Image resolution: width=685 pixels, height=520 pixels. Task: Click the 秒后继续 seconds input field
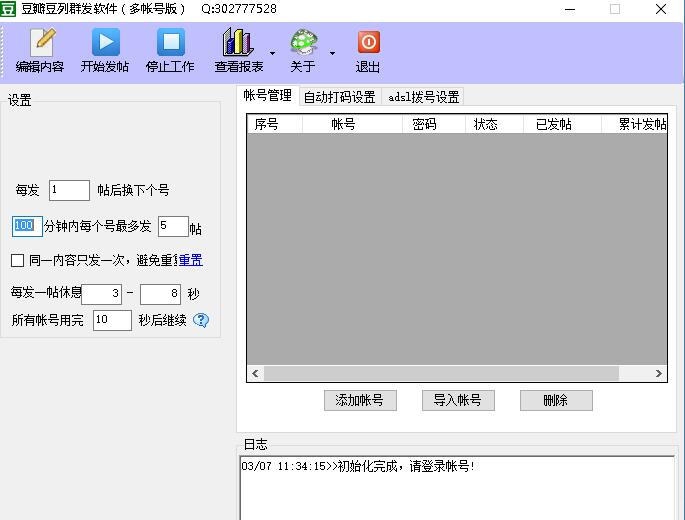pos(112,320)
